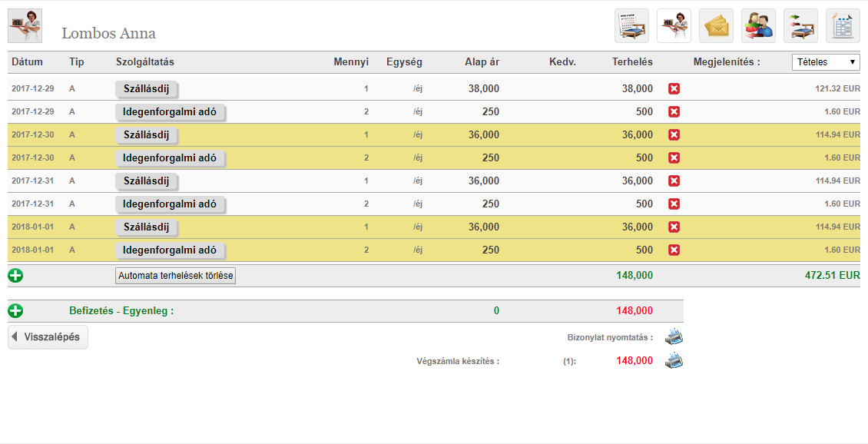
Task: Go back with the Visszalépés button
Action: click(48, 337)
